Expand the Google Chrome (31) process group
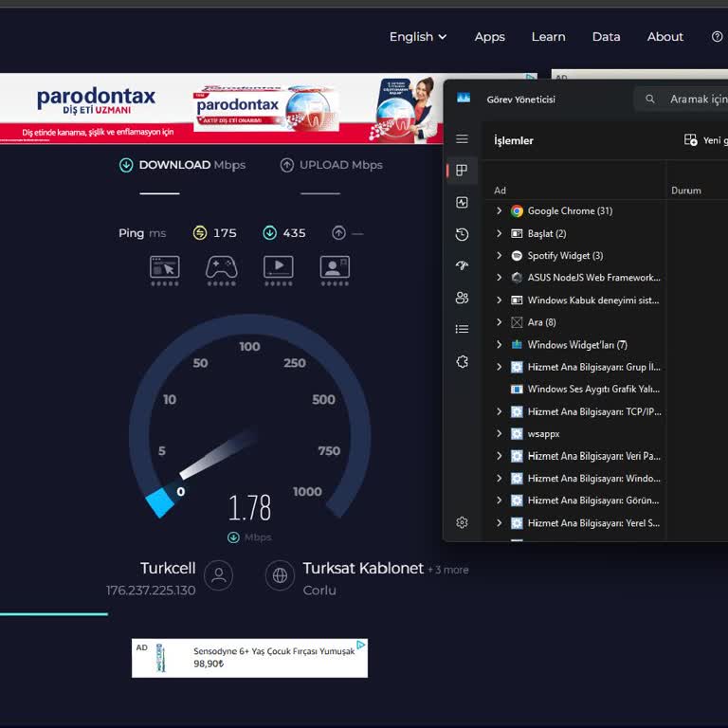This screenshot has height=728, width=728. tap(500, 210)
